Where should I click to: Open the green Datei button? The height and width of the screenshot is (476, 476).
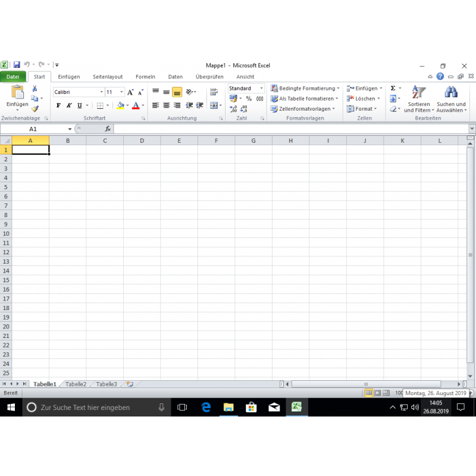click(x=13, y=77)
